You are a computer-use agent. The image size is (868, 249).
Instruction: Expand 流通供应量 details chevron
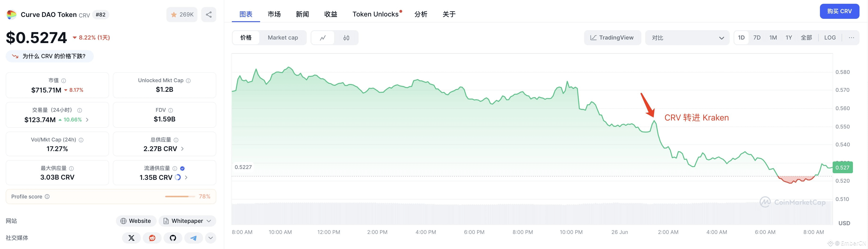[x=186, y=177]
